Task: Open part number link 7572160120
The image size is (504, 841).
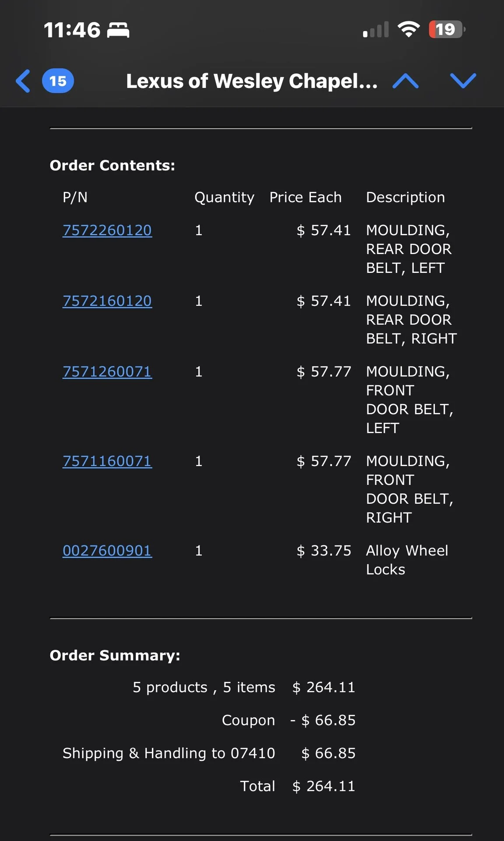Action: pos(107,301)
